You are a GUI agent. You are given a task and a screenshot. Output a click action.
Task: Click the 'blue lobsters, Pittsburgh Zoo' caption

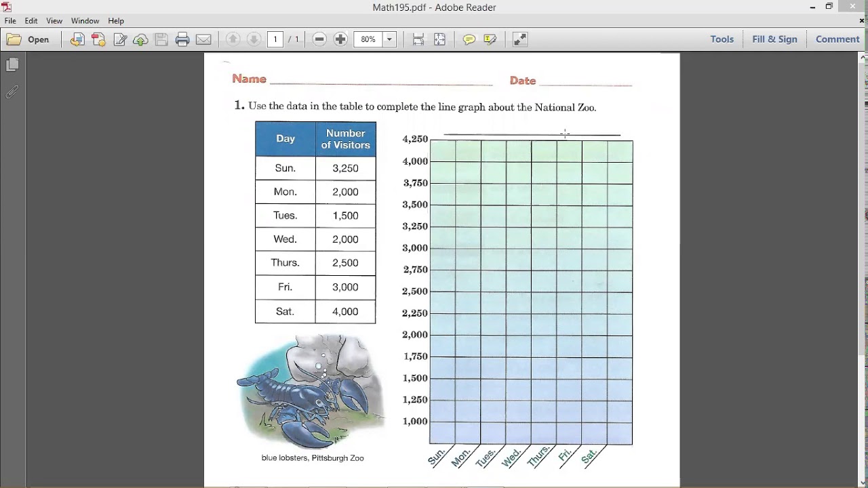click(313, 458)
